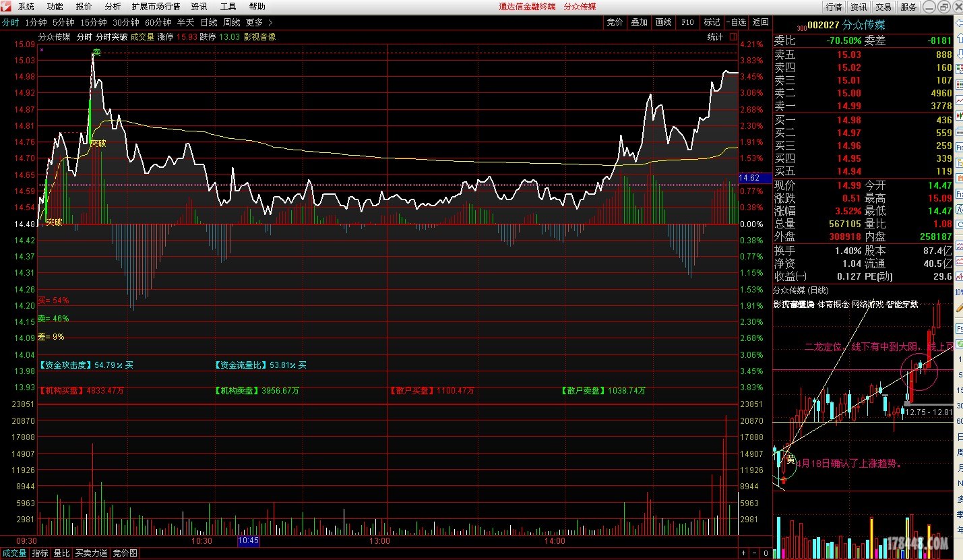Click the 买五 price 14.94 row
Screen dimensions: 963x560
tap(863, 171)
